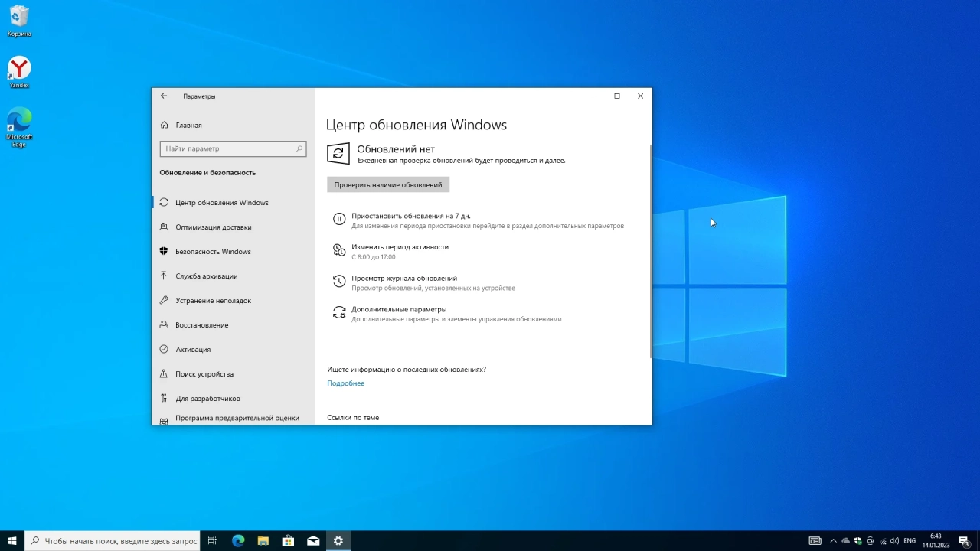The height and width of the screenshot is (551, 980).
Task: Click OneDrive cloud tray icon
Action: click(x=846, y=541)
